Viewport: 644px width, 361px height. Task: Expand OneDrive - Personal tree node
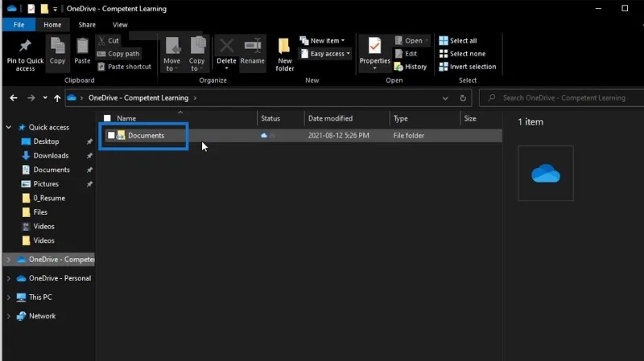pyautogui.click(x=9, y=278)
